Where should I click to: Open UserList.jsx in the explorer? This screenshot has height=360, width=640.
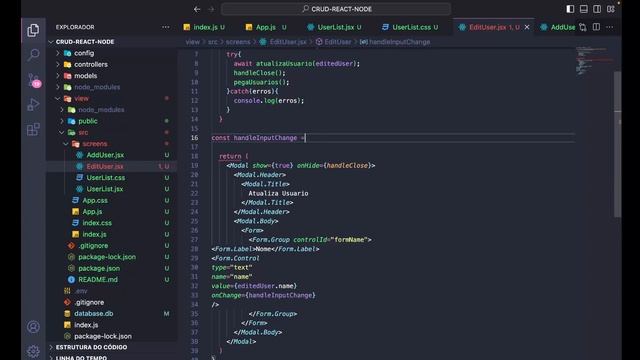[104, 189]
